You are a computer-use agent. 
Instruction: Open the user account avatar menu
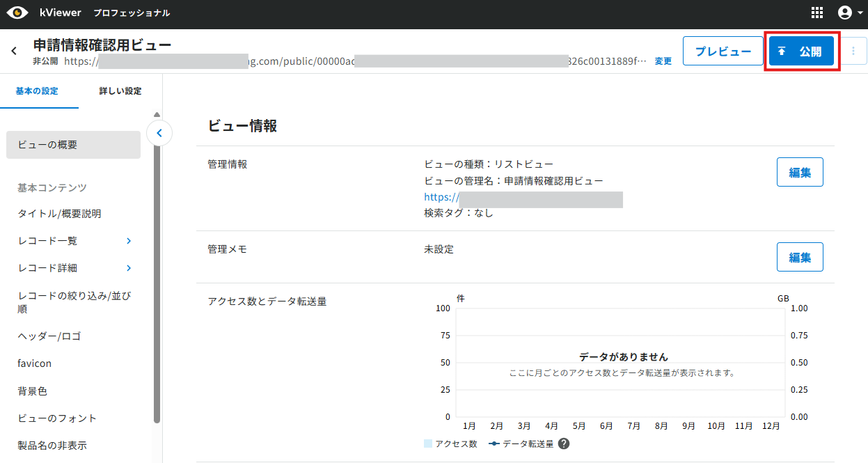(850, 13)
